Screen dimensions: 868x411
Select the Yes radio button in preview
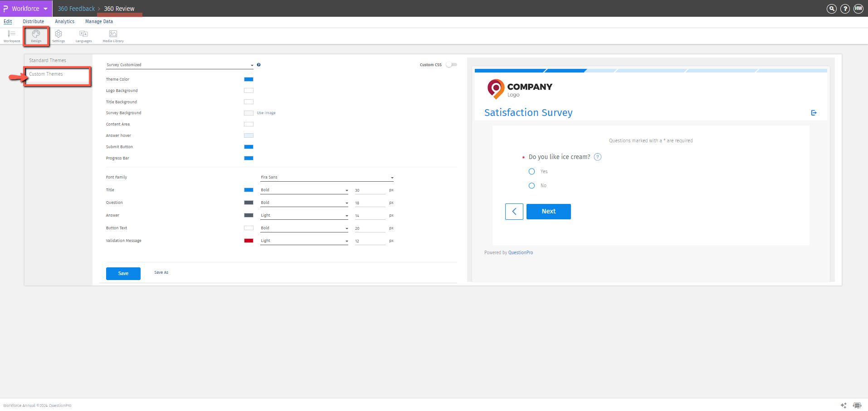coord(532,171)
